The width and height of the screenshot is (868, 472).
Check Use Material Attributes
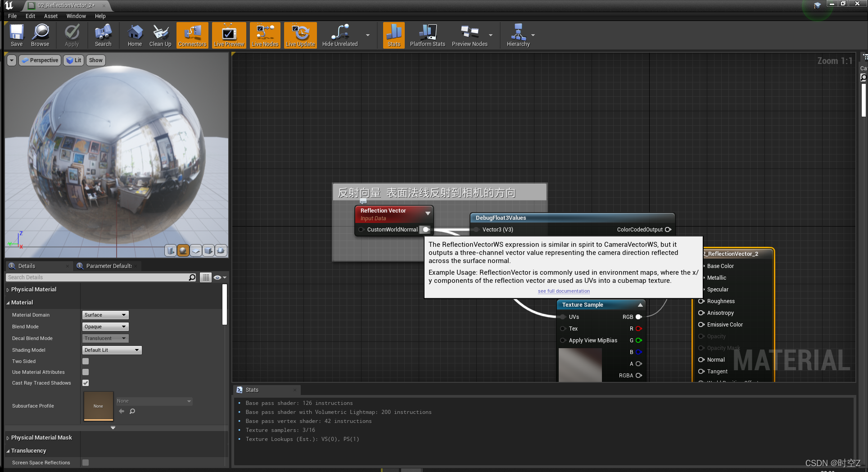click(x=85, y=372)
